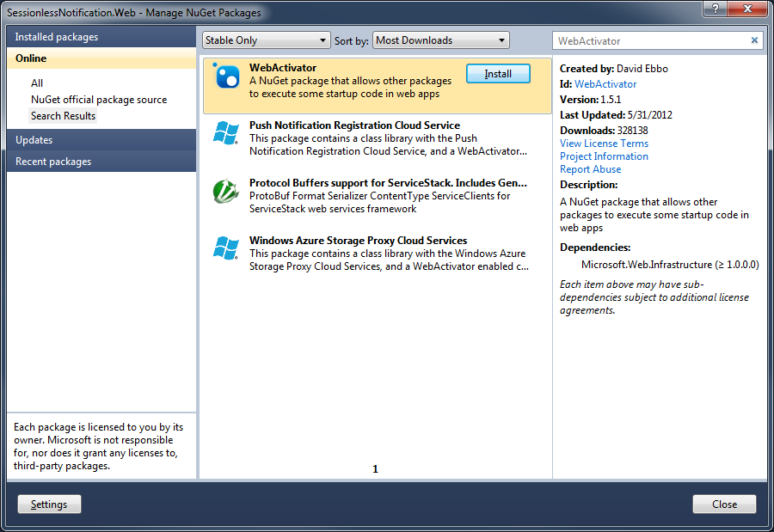The image size is (774, 532).
Task: Select the WebActivator package title
Action: coord(283,68)
